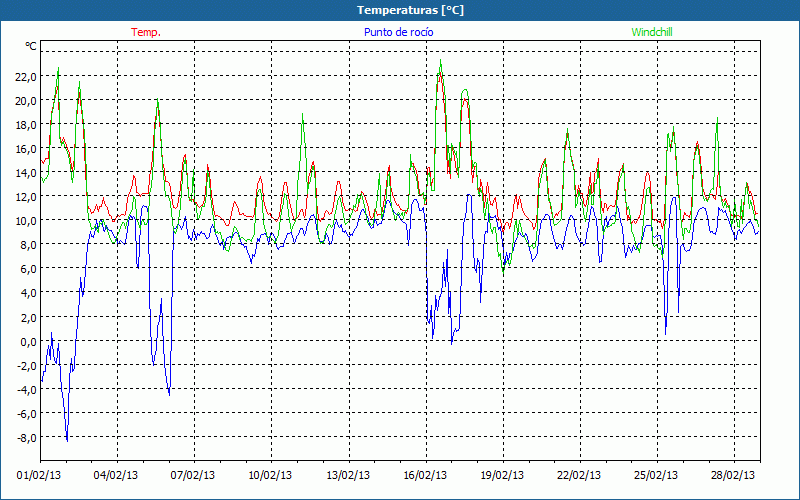800x500 pixels.
Task: Click the -8,0 y-axis value
Action: pyautogui.click(x=27, y=437)
